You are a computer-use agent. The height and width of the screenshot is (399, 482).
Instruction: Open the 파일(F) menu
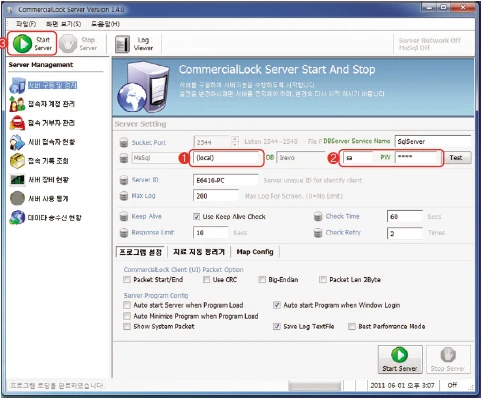(26, 24)
